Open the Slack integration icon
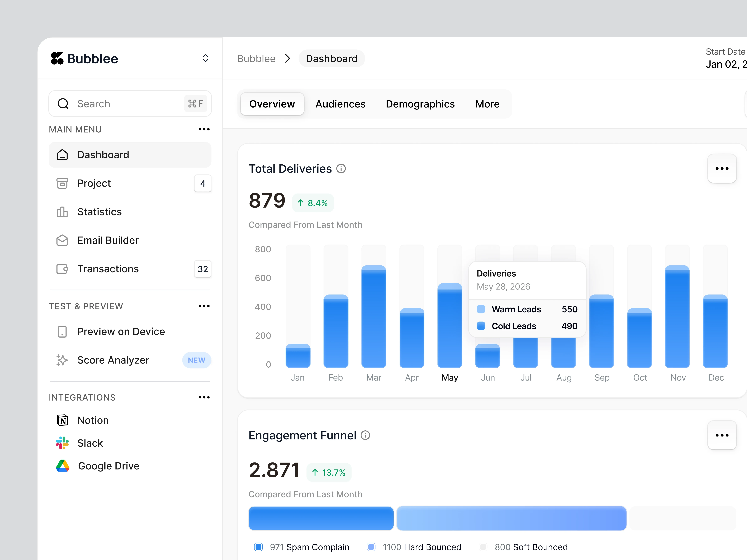 [x=62, y=443]
